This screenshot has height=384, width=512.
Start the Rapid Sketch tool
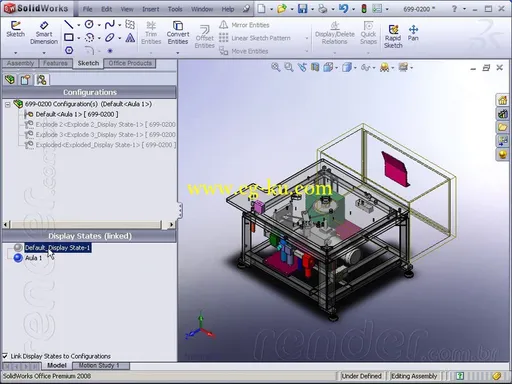tap(393, 36)
